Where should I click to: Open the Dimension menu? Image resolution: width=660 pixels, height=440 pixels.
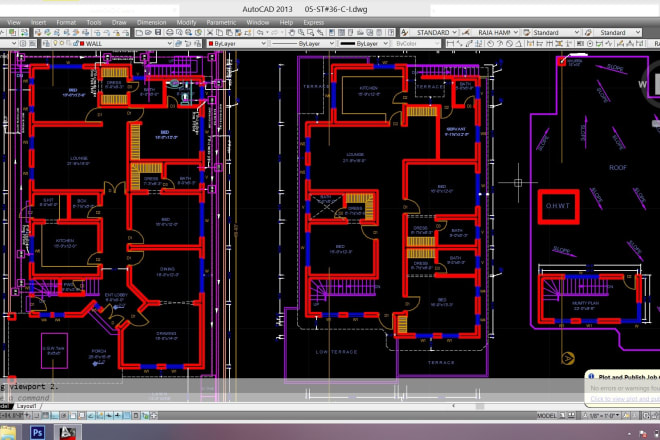tap(152, 22)
